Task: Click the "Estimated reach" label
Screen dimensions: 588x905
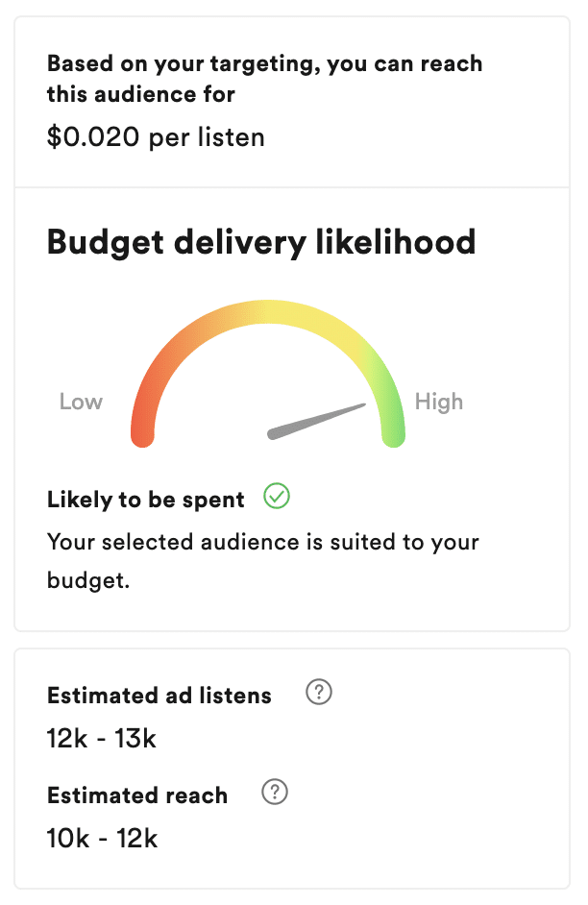Action: click(137, 795)
